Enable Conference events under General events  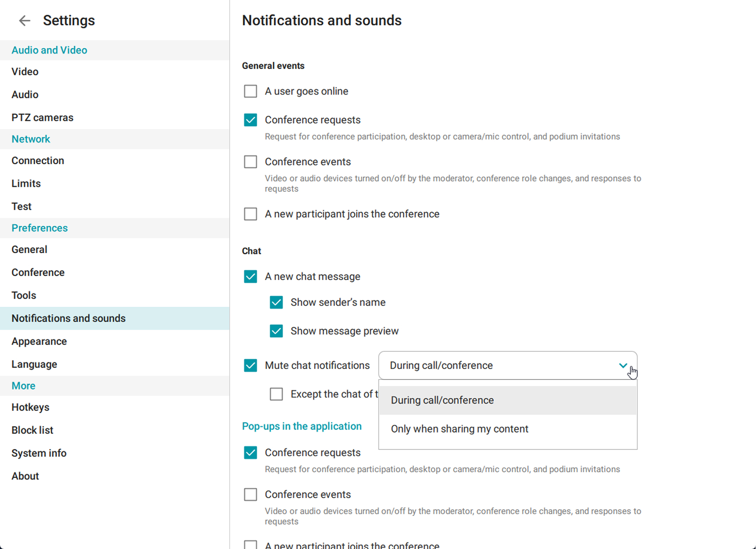[250, 162]
